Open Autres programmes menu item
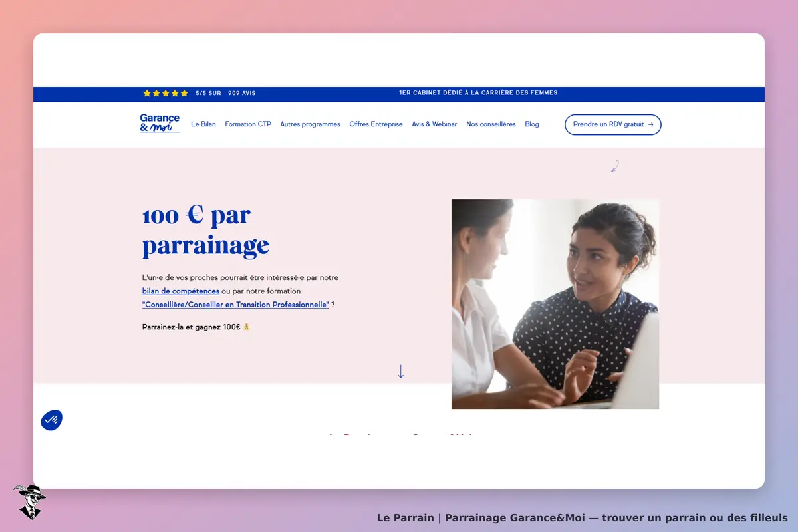This screenshot has height=532, width=798. coord(310,124)
